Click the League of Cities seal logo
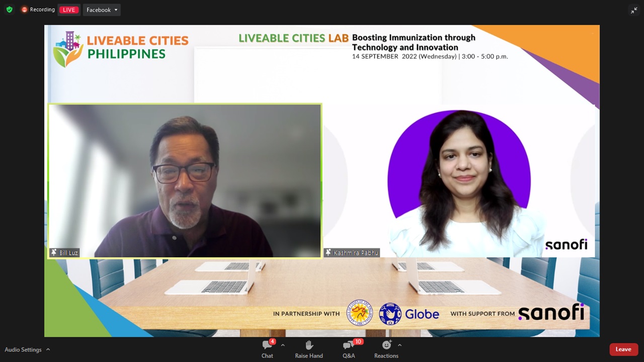Image resolution: width=644 pixels, height=362 pixels. point(360,313)
